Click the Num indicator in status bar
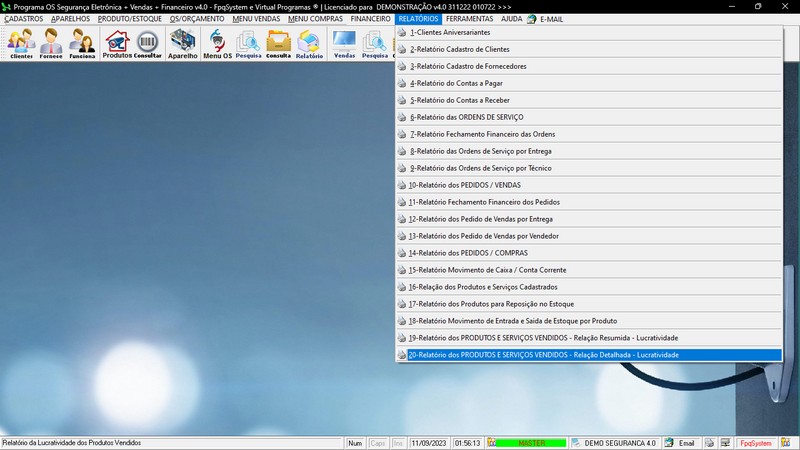Screen dimensions: 800x450 pos(355,443)
